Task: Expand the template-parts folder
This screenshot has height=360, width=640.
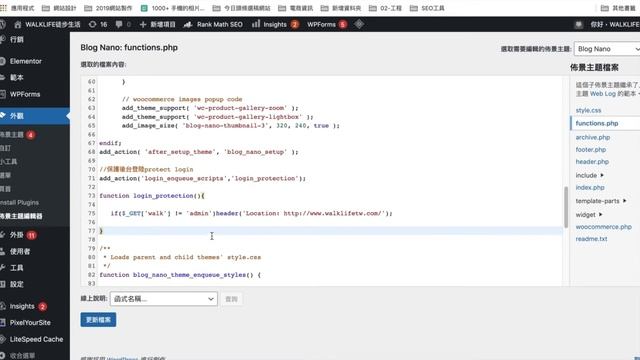Action: pos(601,201)
